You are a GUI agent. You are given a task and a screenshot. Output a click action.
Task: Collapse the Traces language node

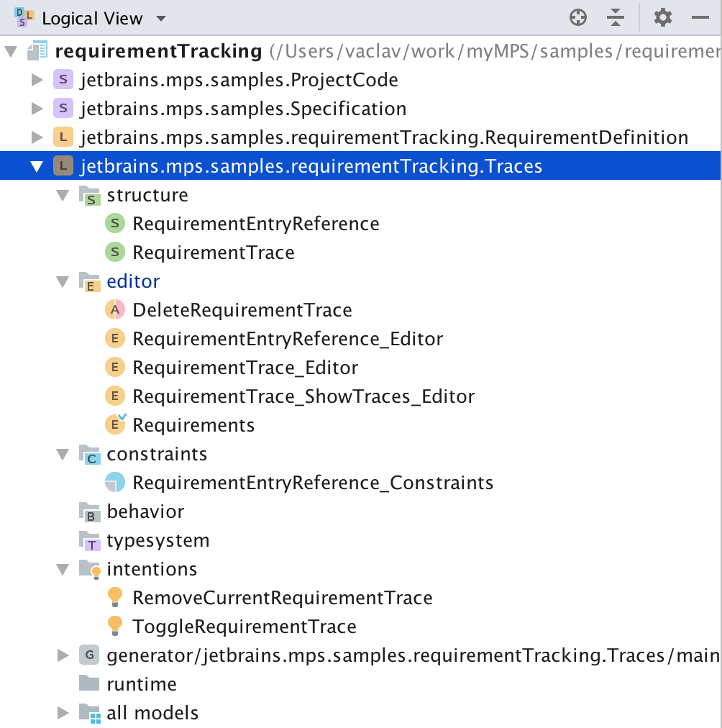click(x=37, y=167)
